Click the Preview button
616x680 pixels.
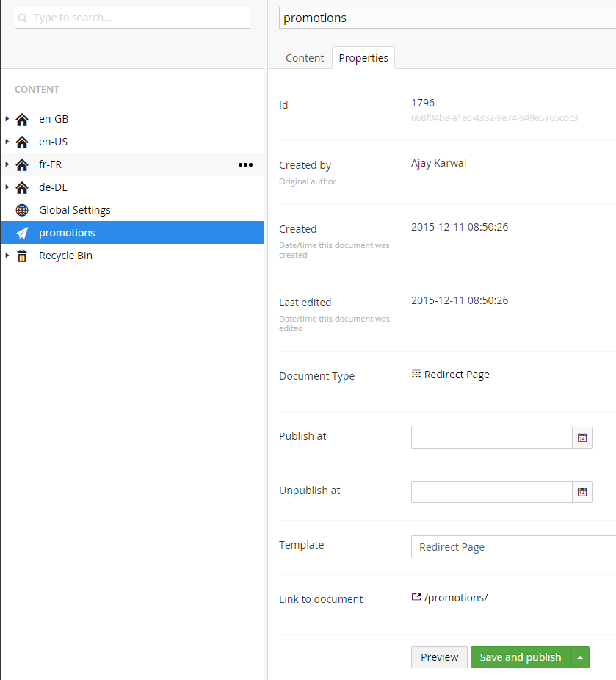(439, 657)
